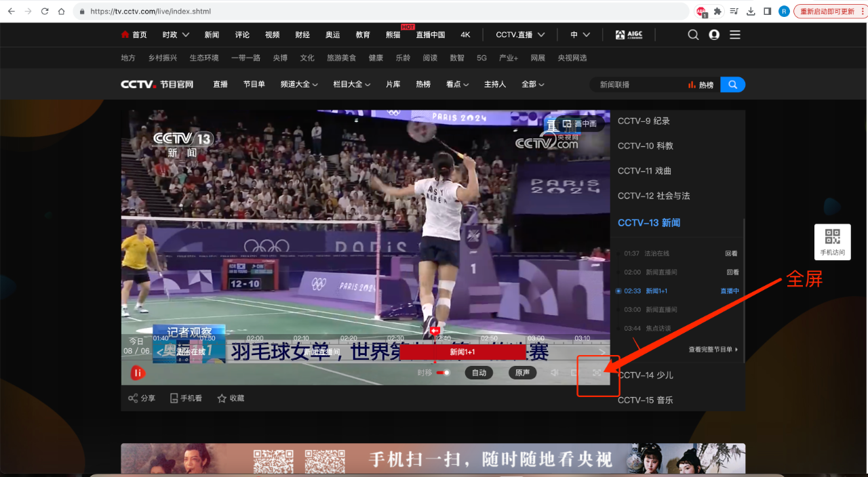This screenshot has width=868, height=477.
Task: Click 回看 for 01:37 法治在线
Action: pyautogui.click(x=732, y=253)
